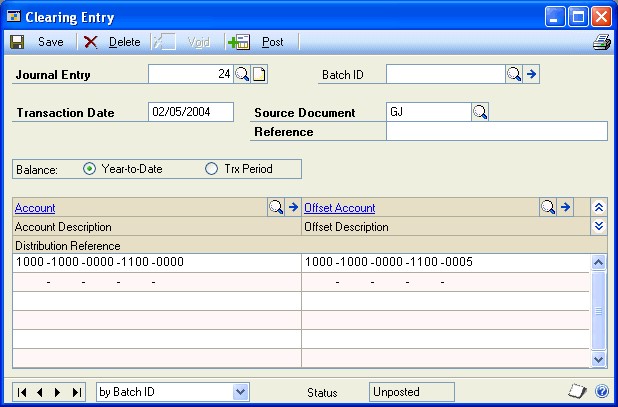This screenshot has height=407, width=618.
Task: Delete the clearing entry via Delete label
Action: [x=125, y=42]
